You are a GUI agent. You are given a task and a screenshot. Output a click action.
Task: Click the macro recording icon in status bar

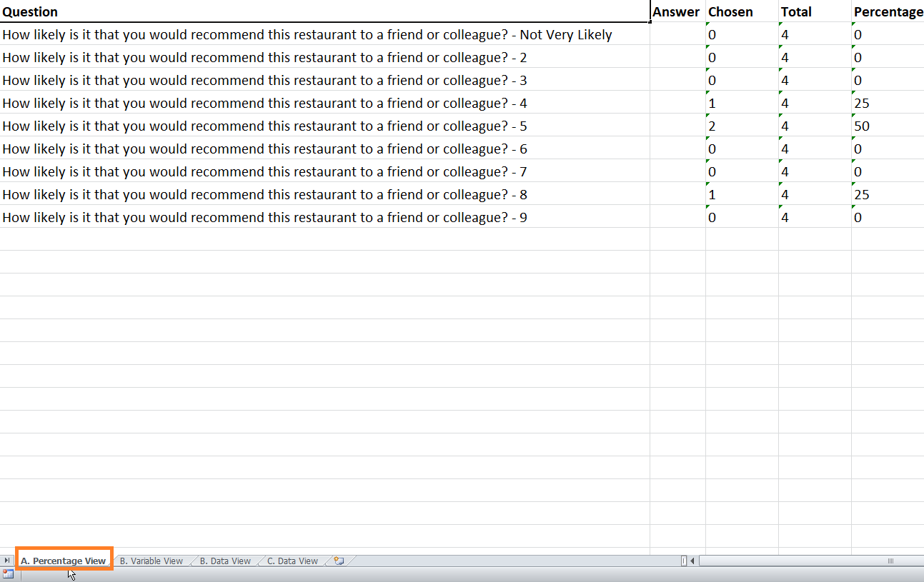pyautogui.click(x=9, y=574)
